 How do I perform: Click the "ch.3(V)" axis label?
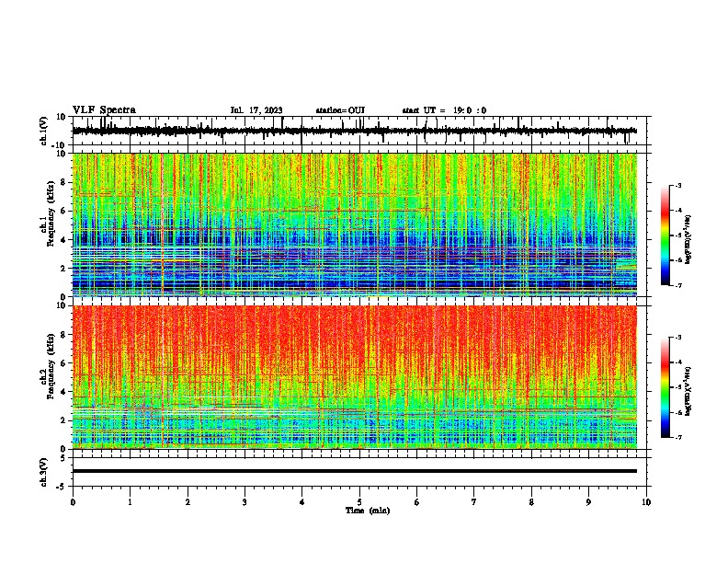point(44,473)
